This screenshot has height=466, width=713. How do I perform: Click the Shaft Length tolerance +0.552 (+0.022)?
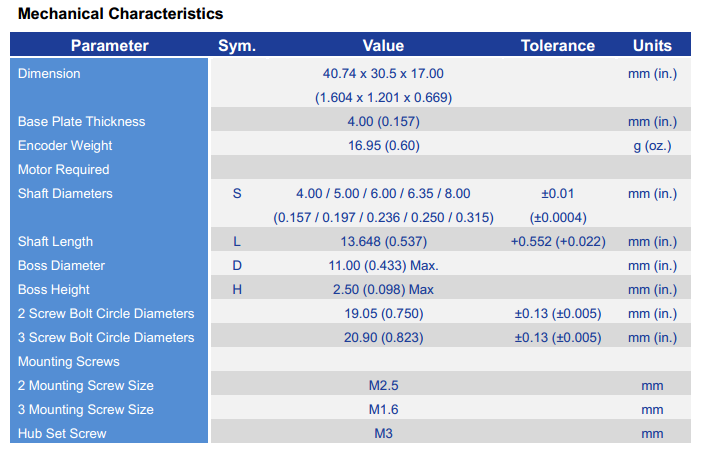[558, 242]
